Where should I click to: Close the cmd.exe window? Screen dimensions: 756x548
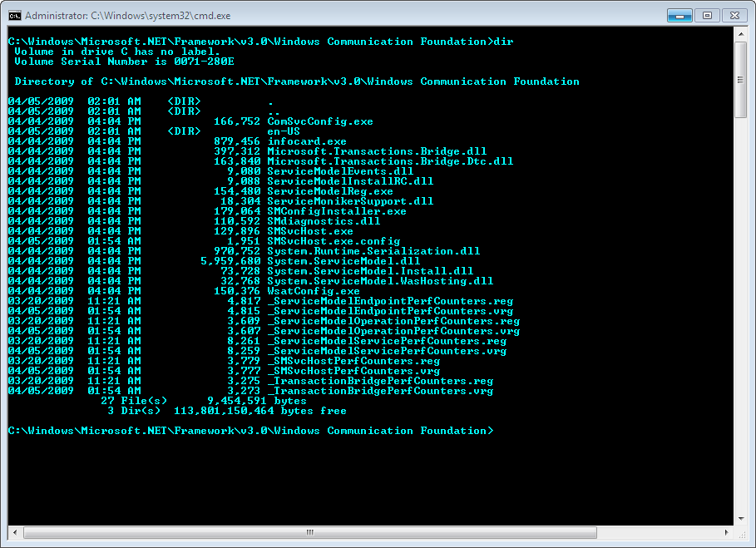coord(734,16)
